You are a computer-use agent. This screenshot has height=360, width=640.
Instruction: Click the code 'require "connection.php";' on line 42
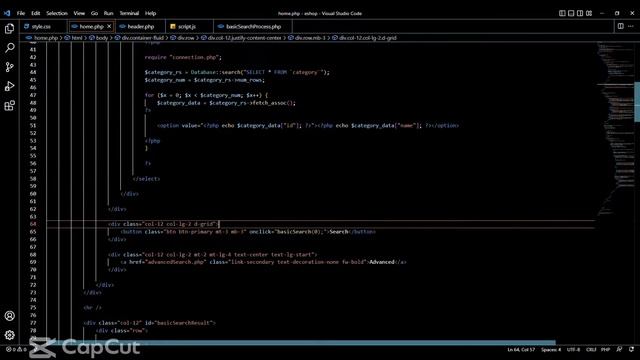pyautogui.click(x=183, y=57)
